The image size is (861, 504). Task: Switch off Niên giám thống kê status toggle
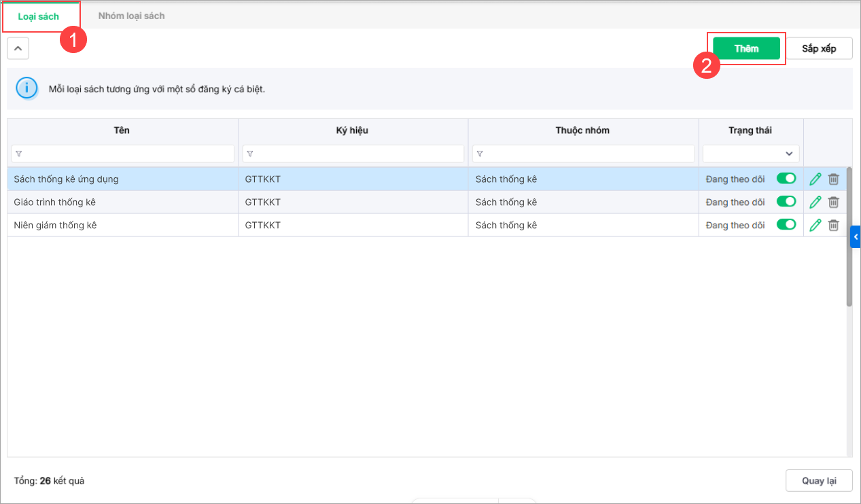point(786,225)
